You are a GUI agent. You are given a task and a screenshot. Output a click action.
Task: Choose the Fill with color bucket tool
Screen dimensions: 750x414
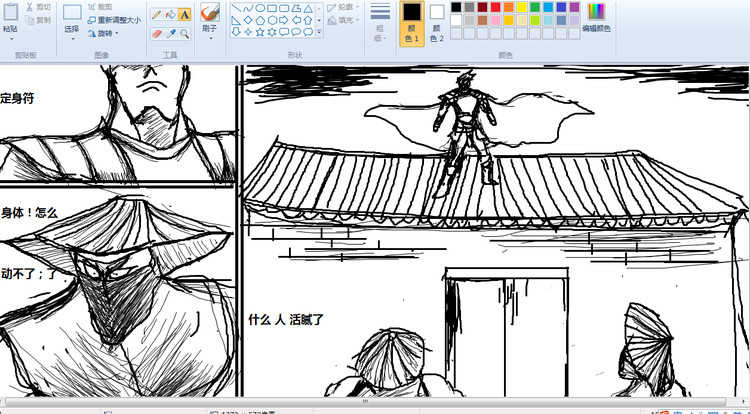171,14
